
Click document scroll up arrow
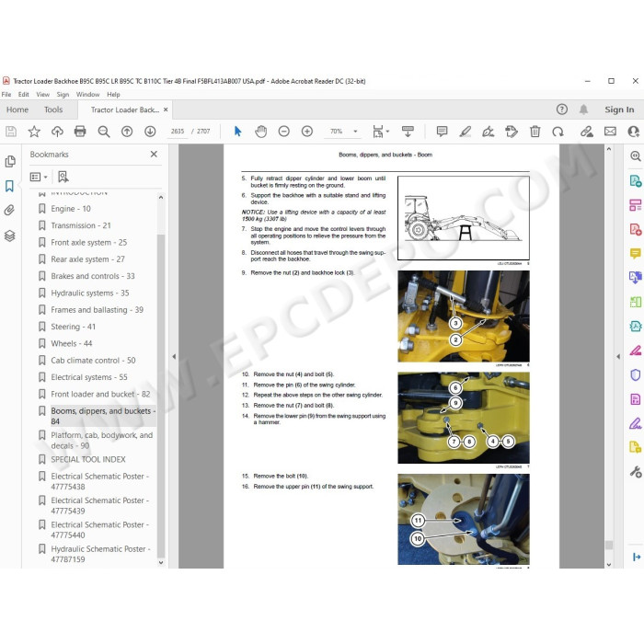tap(609, 149)
